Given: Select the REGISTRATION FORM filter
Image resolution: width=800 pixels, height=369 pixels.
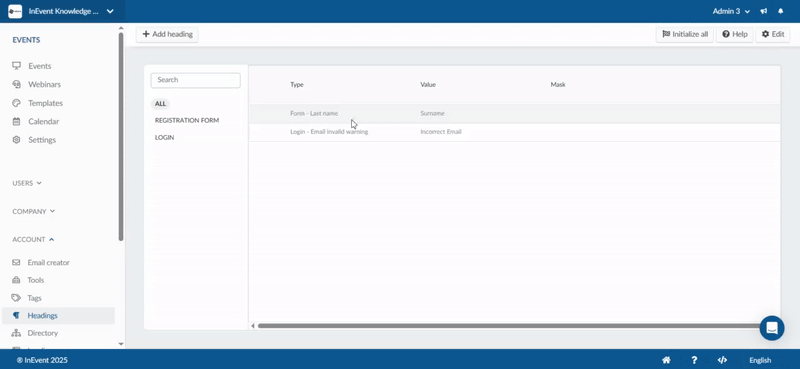Looking at the screenshot, I should click(x=187, y=120).
